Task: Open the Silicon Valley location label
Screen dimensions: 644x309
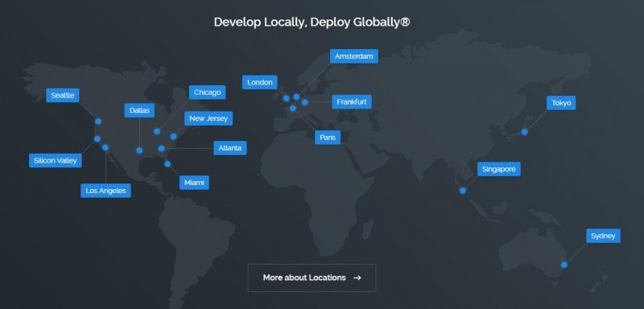Action: coord(55,160)
